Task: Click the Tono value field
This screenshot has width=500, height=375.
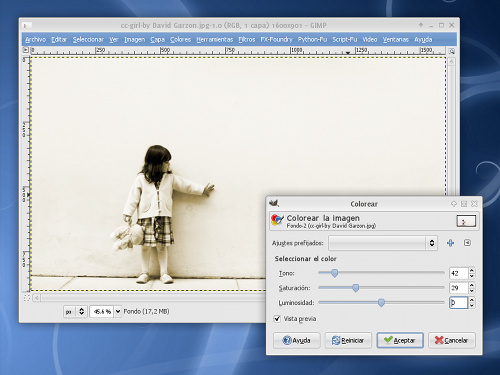Action: 459,273
